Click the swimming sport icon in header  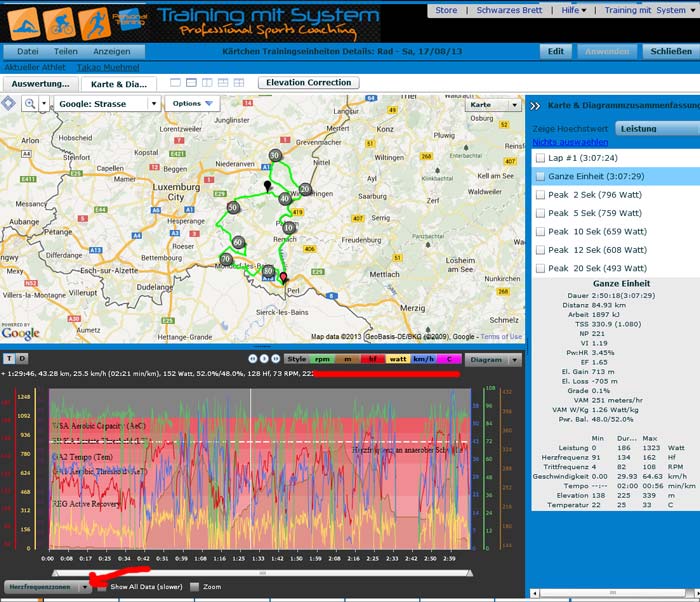click(24, 23)
